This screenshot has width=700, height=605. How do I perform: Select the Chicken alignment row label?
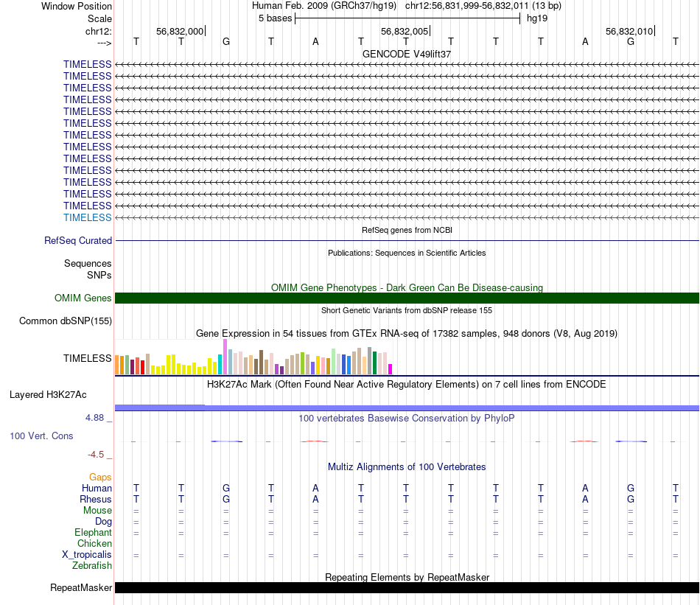point(94,543)
